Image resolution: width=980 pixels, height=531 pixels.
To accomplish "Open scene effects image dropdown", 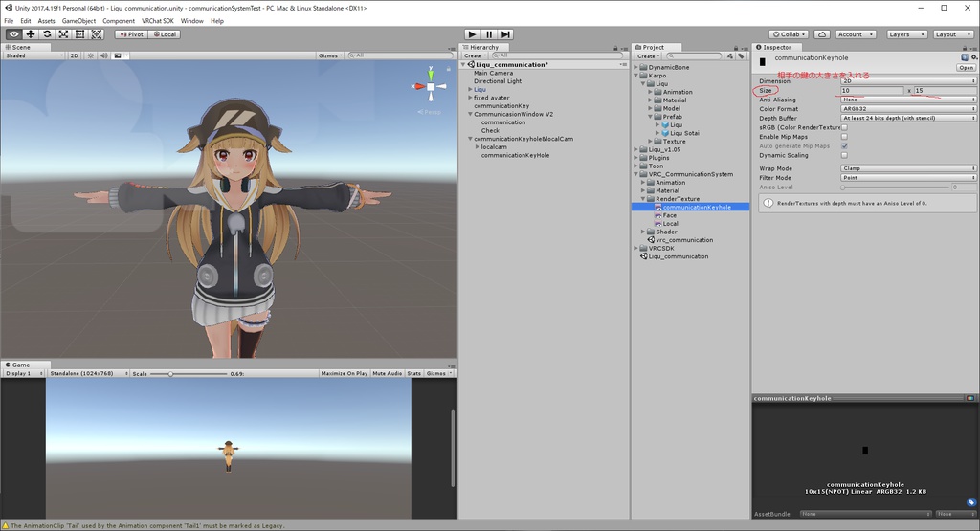I will pos(121,55).
